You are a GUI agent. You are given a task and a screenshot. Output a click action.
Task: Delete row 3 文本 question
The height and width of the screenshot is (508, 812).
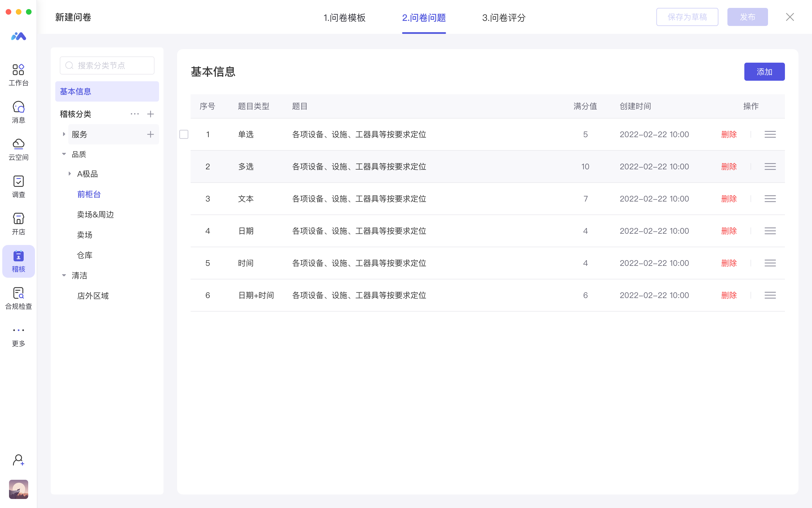point(729,199)
